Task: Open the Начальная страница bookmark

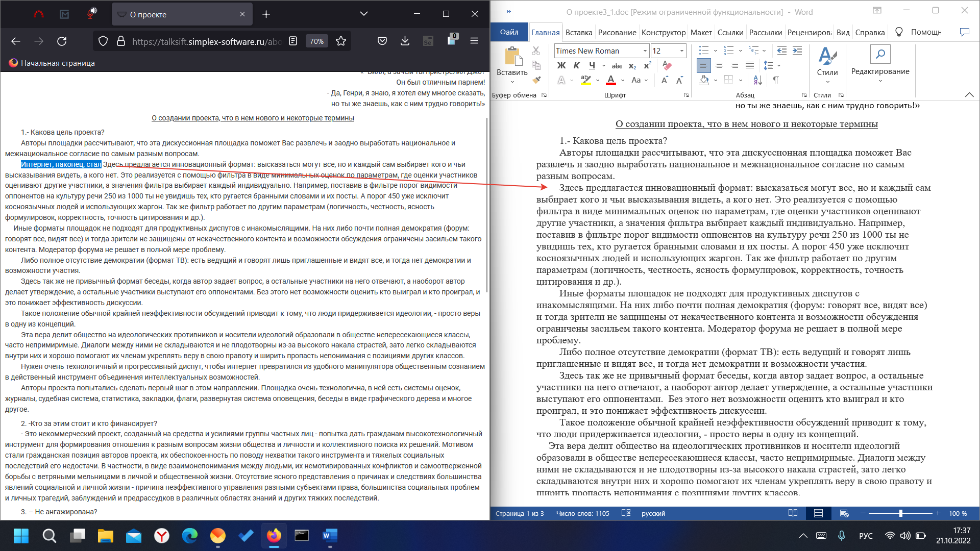Action: point(52,63)
